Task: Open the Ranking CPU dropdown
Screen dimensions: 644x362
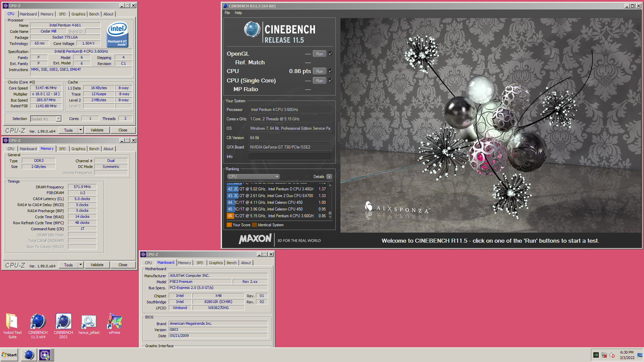Action: tap(253, 177)
